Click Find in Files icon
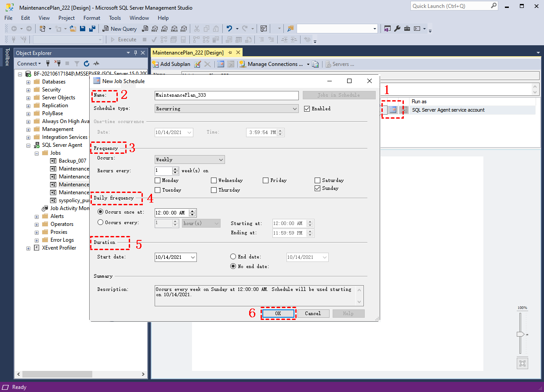Image resolution: width=544 pixels, height=392 pixels. tap(290, 29)
